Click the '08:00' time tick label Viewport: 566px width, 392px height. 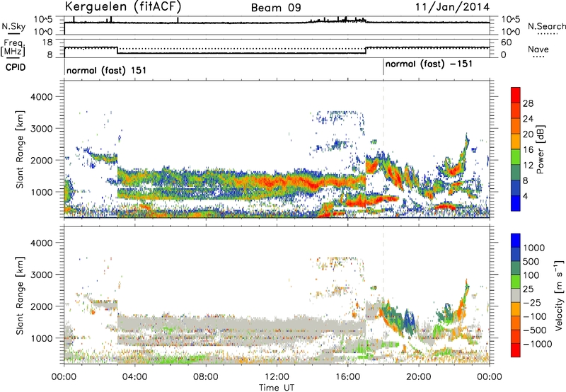click(206, 377)
